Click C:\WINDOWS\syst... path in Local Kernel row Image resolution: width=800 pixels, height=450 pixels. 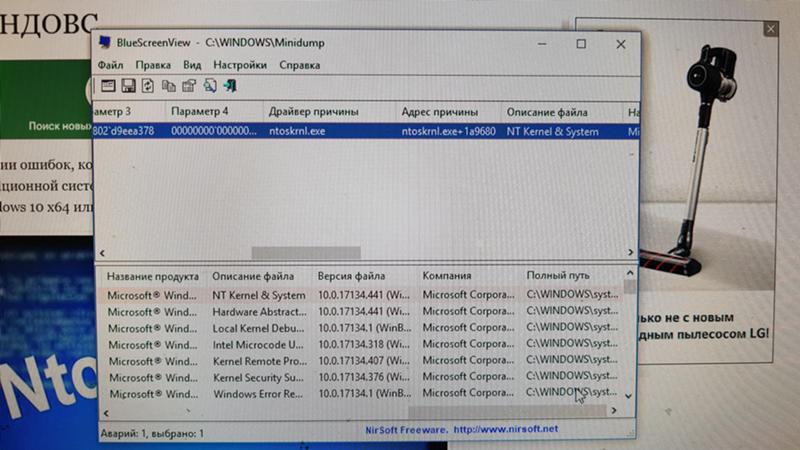click(x=572, y=327)
